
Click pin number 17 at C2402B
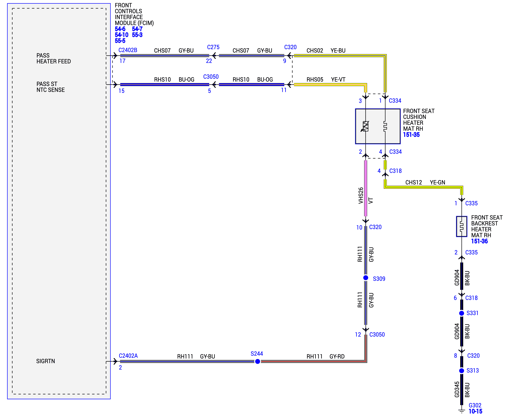click(x=122, y=61)
